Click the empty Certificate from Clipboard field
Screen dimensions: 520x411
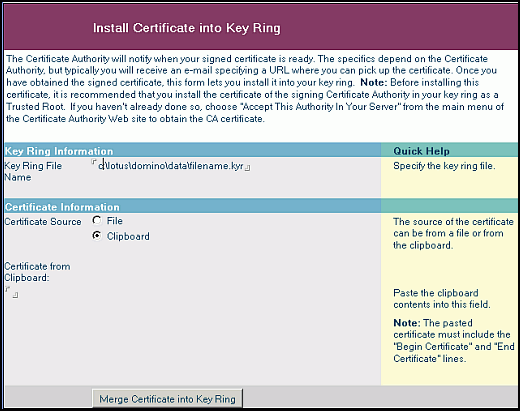[12, 292]
